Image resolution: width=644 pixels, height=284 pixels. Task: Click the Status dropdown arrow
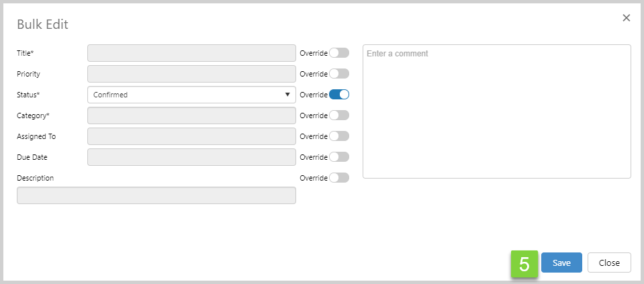pos(287,95)
